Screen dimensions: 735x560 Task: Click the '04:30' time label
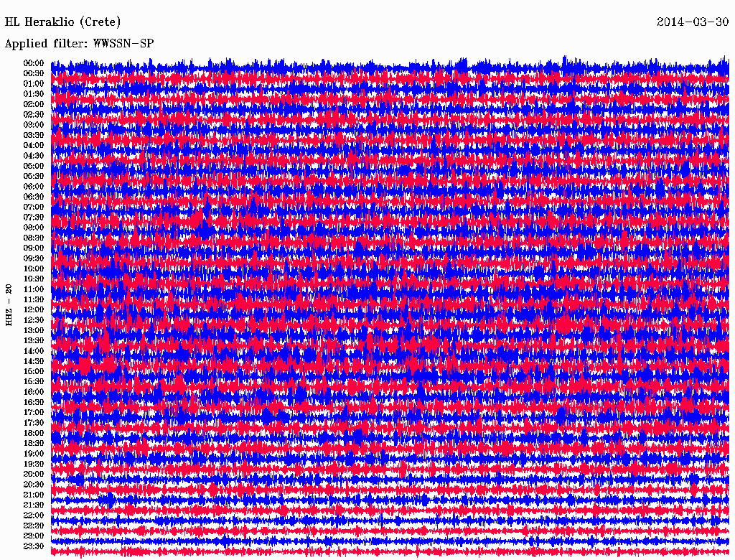click(x=34, y=156)
